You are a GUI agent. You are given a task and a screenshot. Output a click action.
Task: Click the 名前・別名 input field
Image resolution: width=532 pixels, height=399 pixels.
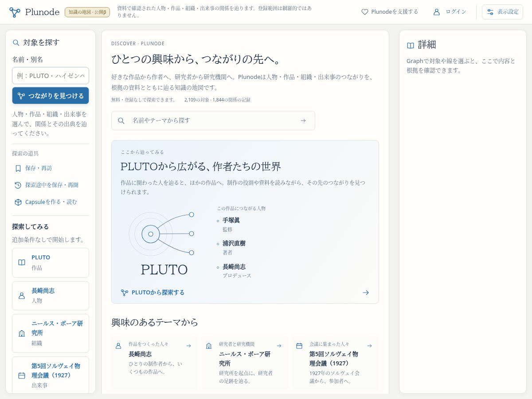pos(51,76)
